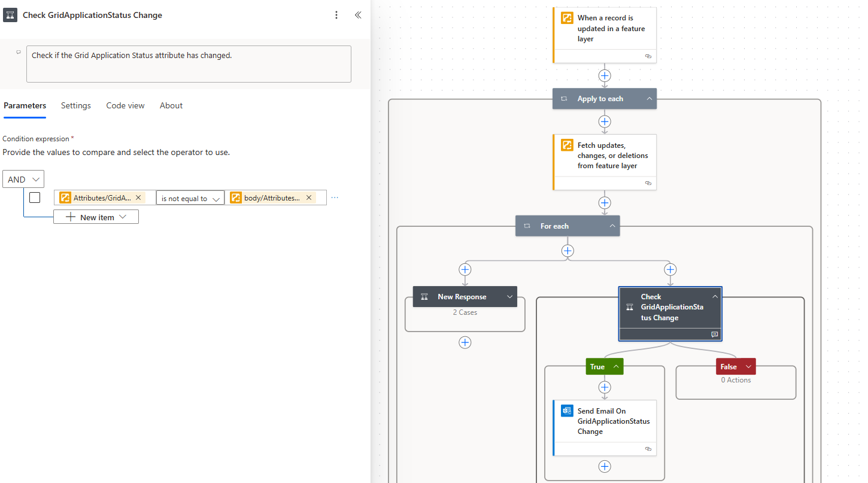Remove the Attributes/GridA token
This screenshot has width=868, height=483.
tap(138, 198)
